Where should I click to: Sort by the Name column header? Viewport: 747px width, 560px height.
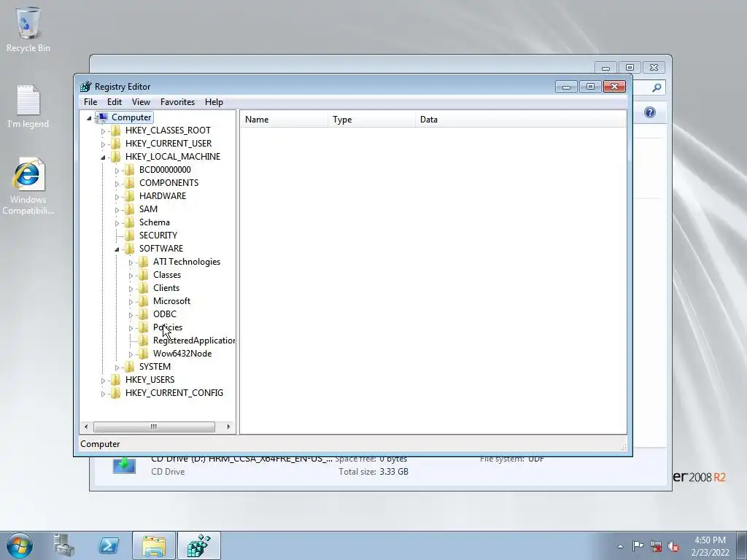click(x=284, y=120)
